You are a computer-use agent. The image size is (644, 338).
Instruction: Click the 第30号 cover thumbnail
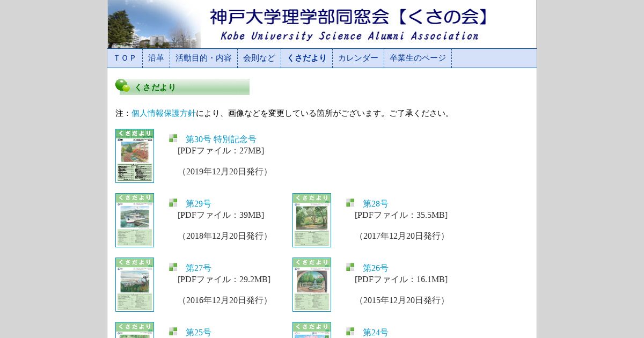point(135,156)
